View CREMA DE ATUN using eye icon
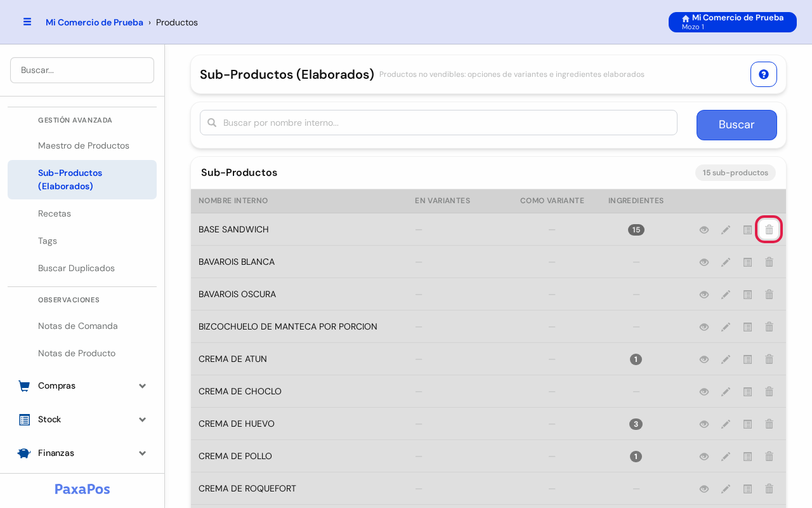 pyautogui.click(x=704, y=359)
